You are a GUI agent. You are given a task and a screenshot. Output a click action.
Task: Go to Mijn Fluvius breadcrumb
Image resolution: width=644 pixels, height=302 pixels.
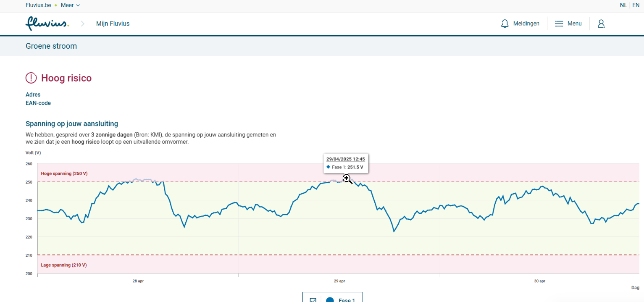click(x=113, y=24)
